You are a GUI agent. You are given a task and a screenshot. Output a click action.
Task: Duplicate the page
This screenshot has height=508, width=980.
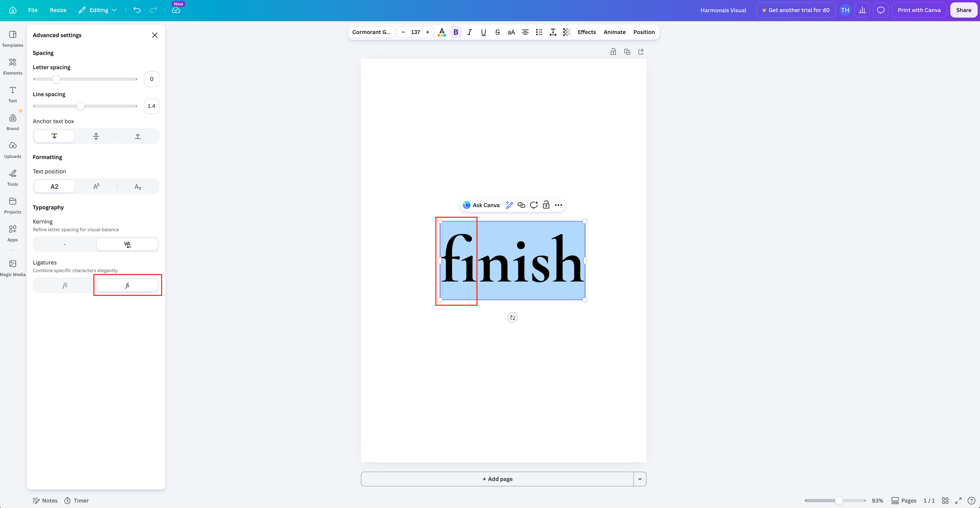coord(627,52)
